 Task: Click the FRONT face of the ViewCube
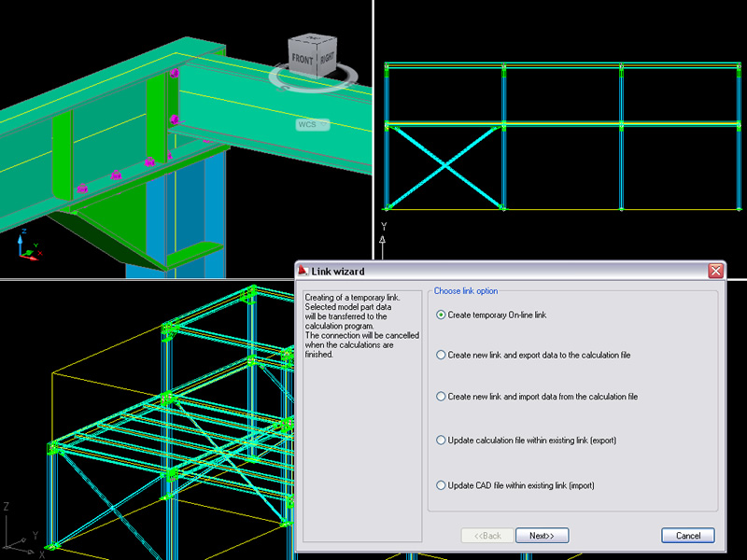(303, 58)
